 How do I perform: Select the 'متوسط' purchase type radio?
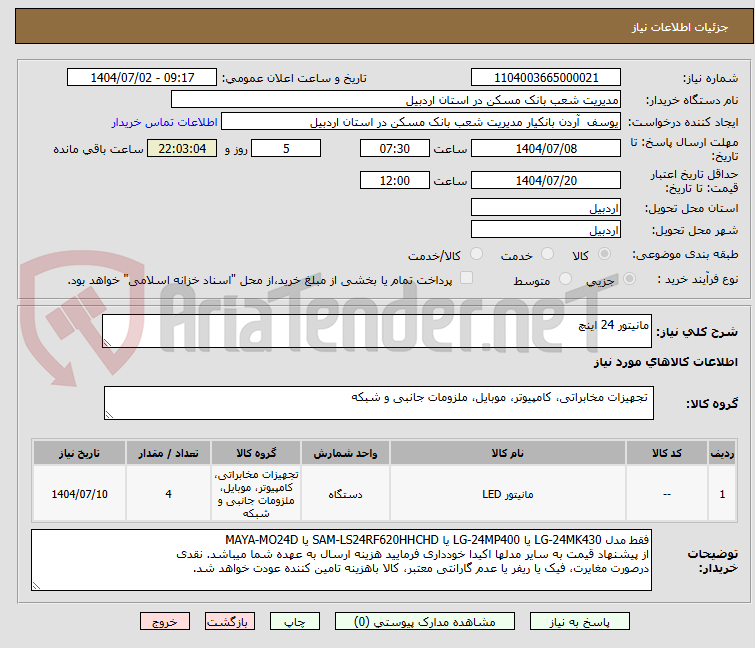click(x=565, y=279)
